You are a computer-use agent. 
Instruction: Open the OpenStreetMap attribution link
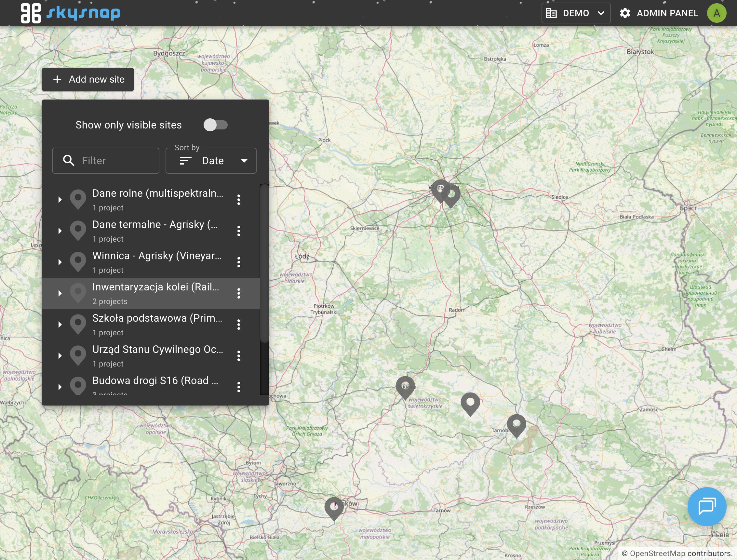coord(657,553)
